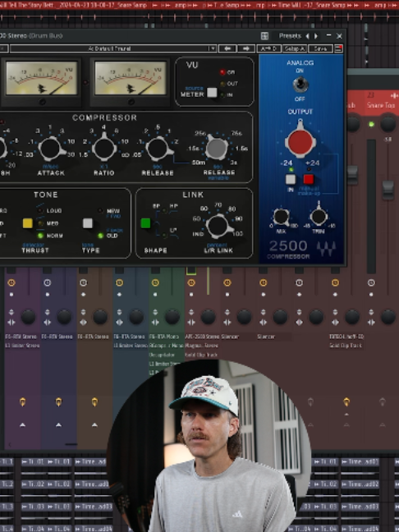Screen dimensions: 399x532
Task: Click the RATIO knob
Action: pyautogui.click(x=104, y=148)
